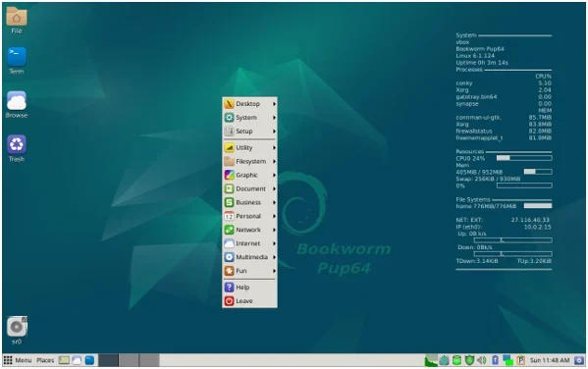Click the teal tray icon beside CPU graph
This screenshot has width=588, height=369.
click(444, 360)
